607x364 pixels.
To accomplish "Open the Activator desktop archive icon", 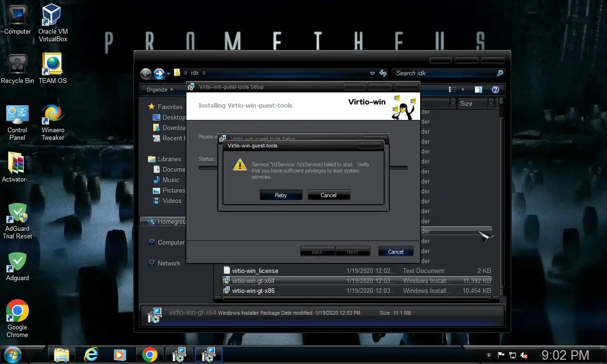I will click(x=18, y=167).
